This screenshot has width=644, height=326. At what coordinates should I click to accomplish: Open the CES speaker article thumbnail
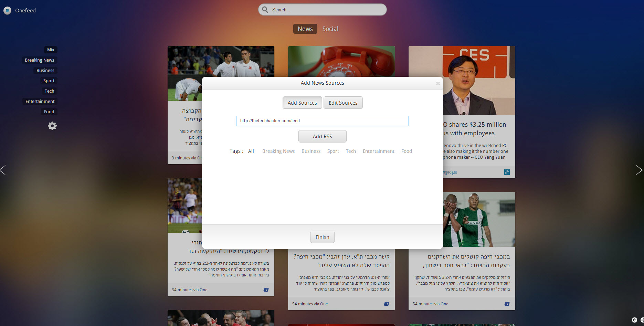(x=479, y=80)
